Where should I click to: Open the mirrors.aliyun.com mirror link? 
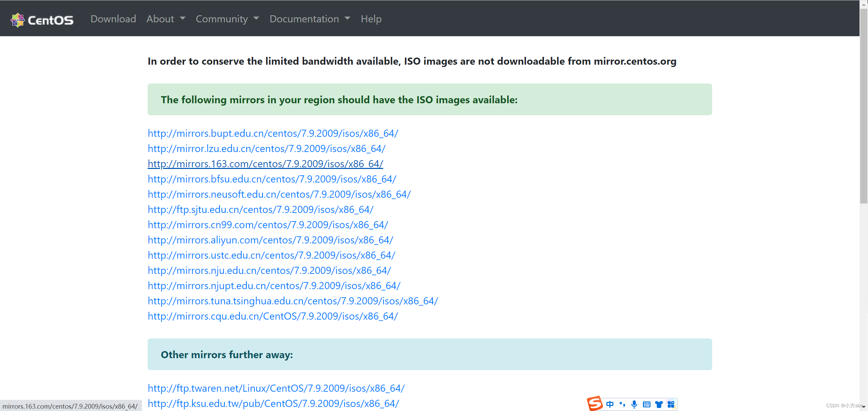(270, 240)
